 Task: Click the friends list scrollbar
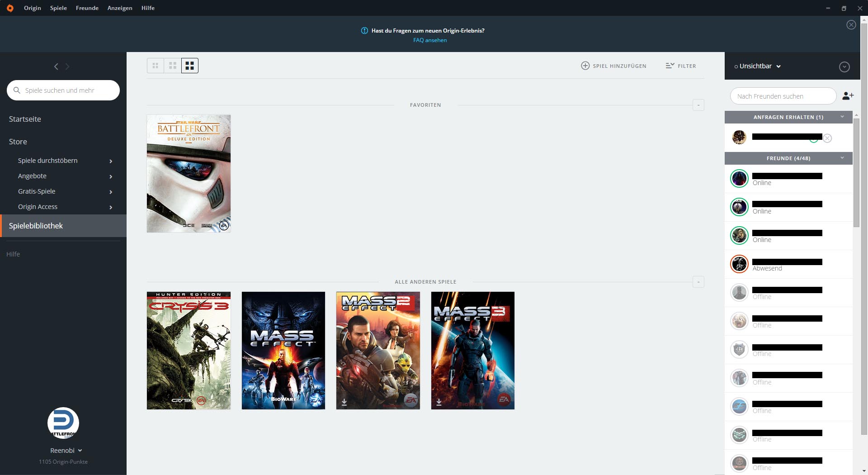pyautogui.click(x=856, y=173)
